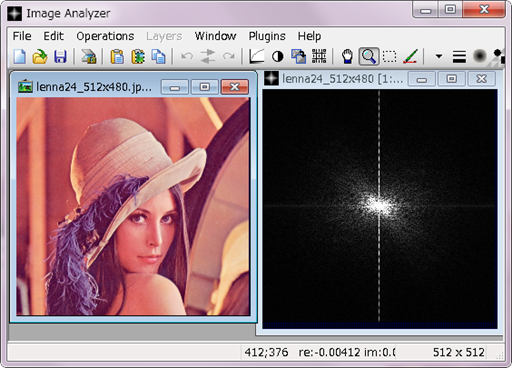Maximize the Image Analyzer main window
This screenshot has height=368, width=512.
pyautogui.click(x=450, y=10)
